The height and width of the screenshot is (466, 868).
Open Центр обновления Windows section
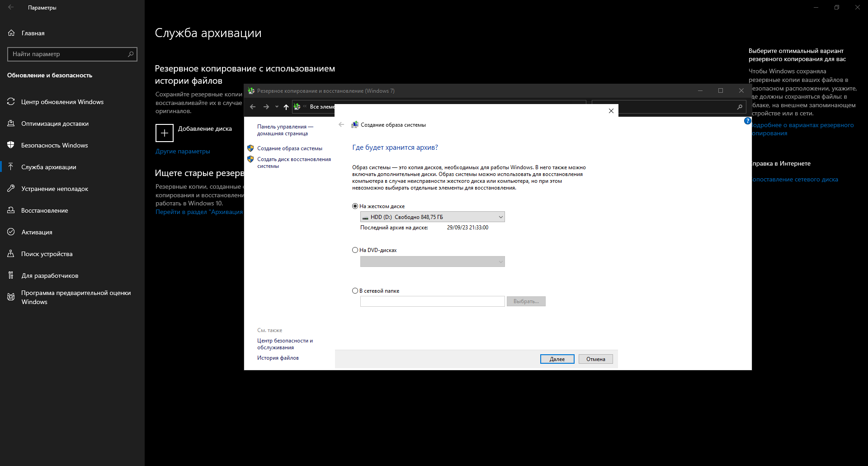62,102
